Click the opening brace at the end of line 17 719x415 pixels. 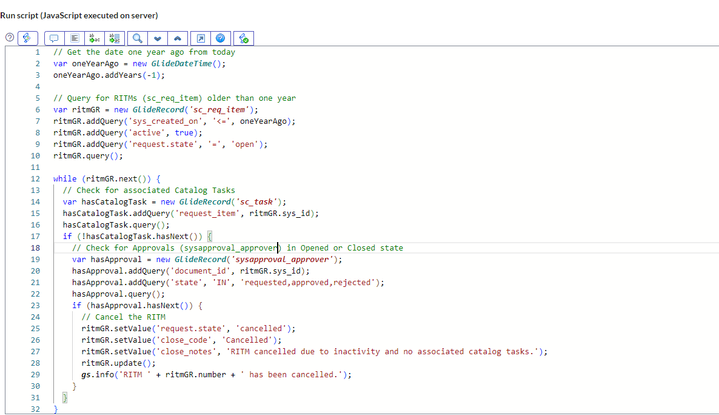coord(209,236)
